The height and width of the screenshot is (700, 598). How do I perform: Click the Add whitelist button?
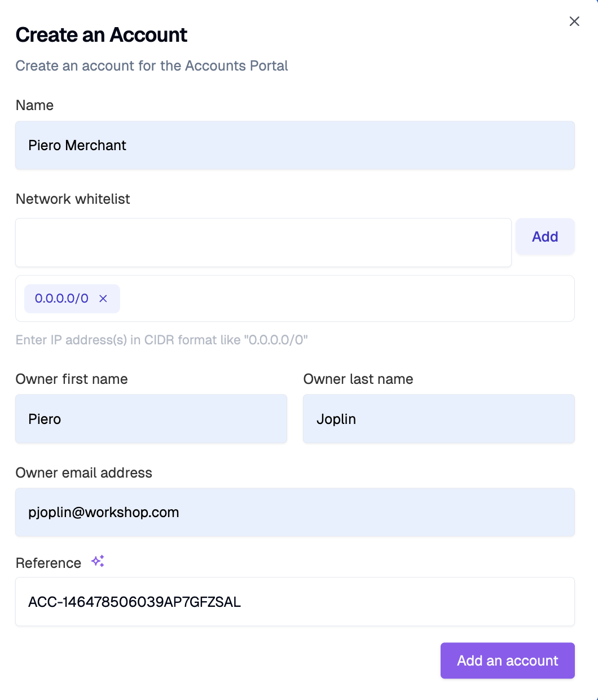pos(545,237)
